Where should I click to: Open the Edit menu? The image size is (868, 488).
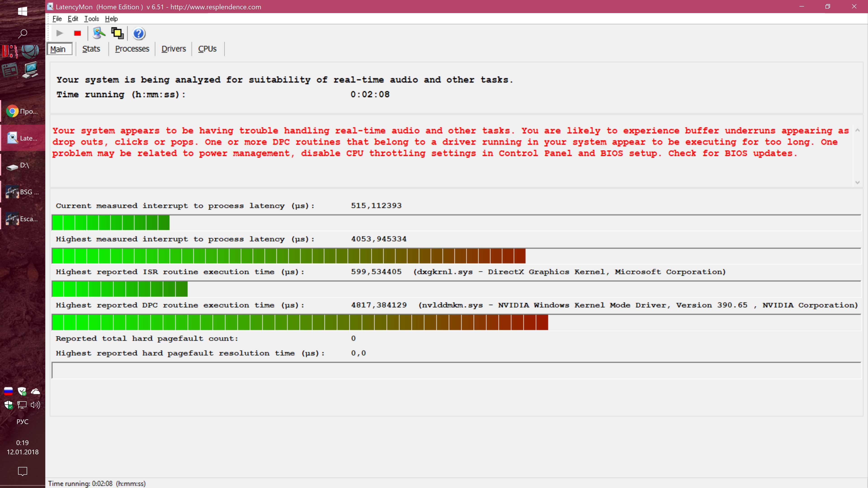click(73, 19)
